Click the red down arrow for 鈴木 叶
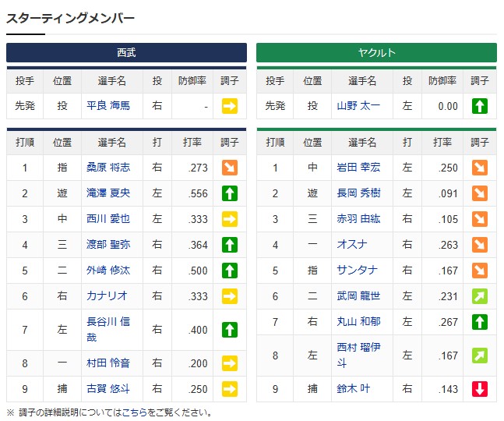The height and width of the screenshot is (421, 504). [480, 390]
